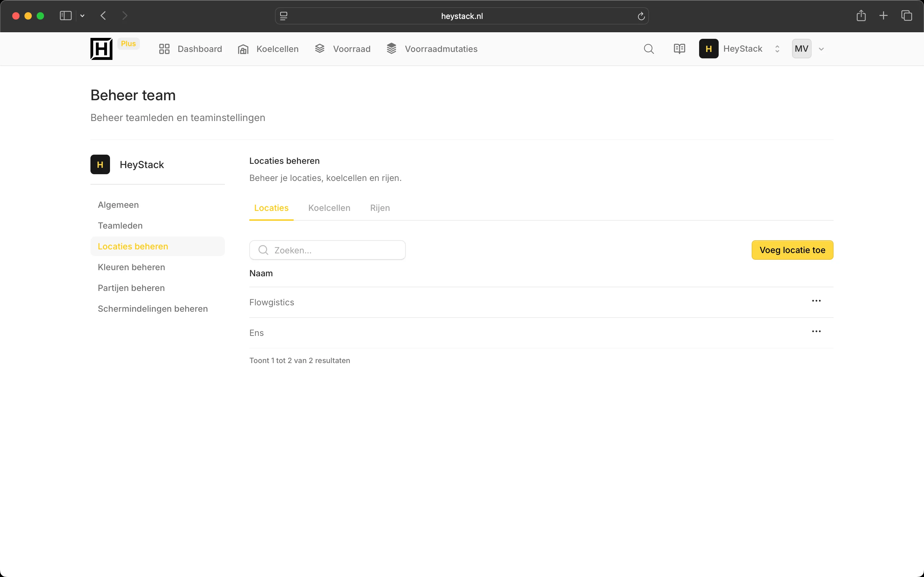Open Partijen beheren section
924x577 pixels.
[x=158, y=288]
